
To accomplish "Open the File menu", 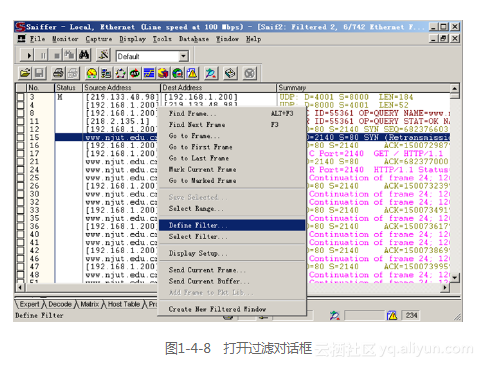I will click(x=37, y=39).
